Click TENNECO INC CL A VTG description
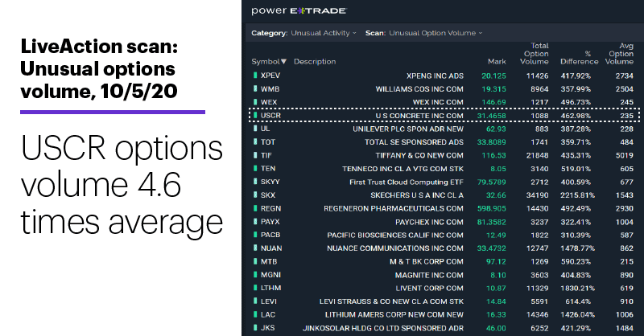Viewport: 644px width, 336px height. (x=403, y=169)
